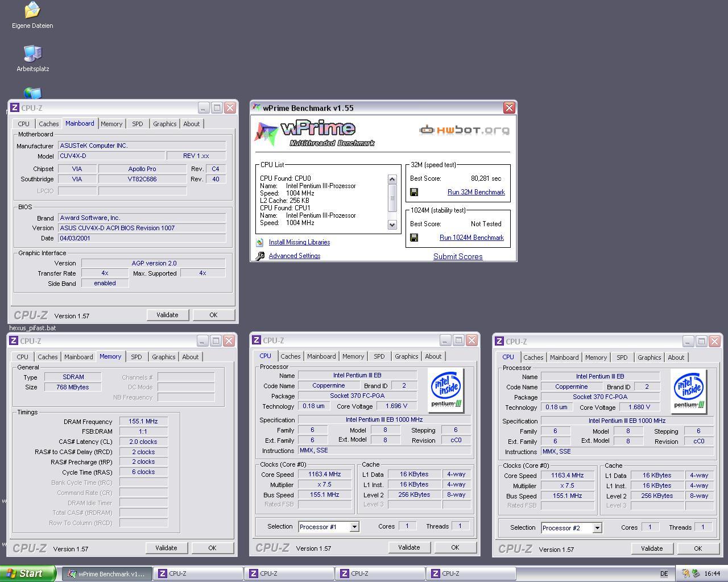Screen dimensions: 728x582
Task: Close the wPrime Benchmark window
Action: [509, 107]
